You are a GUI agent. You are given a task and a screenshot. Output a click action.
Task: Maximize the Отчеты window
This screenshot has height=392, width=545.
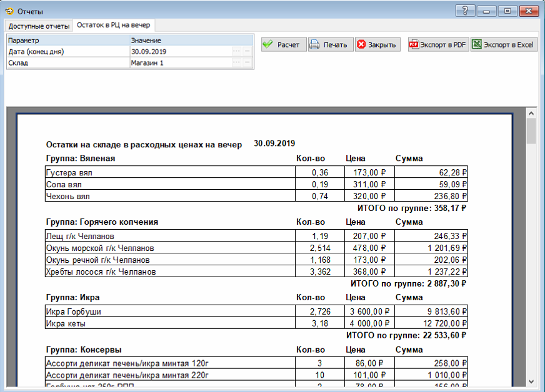tap(507, 11)
